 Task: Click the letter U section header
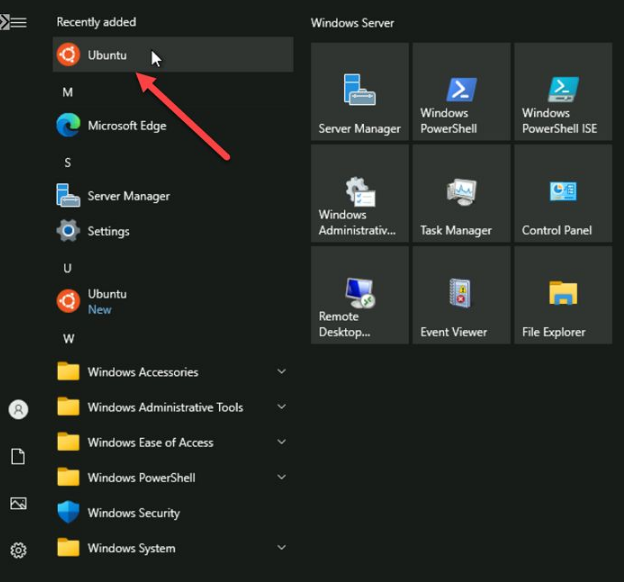(x=67, y=268)
